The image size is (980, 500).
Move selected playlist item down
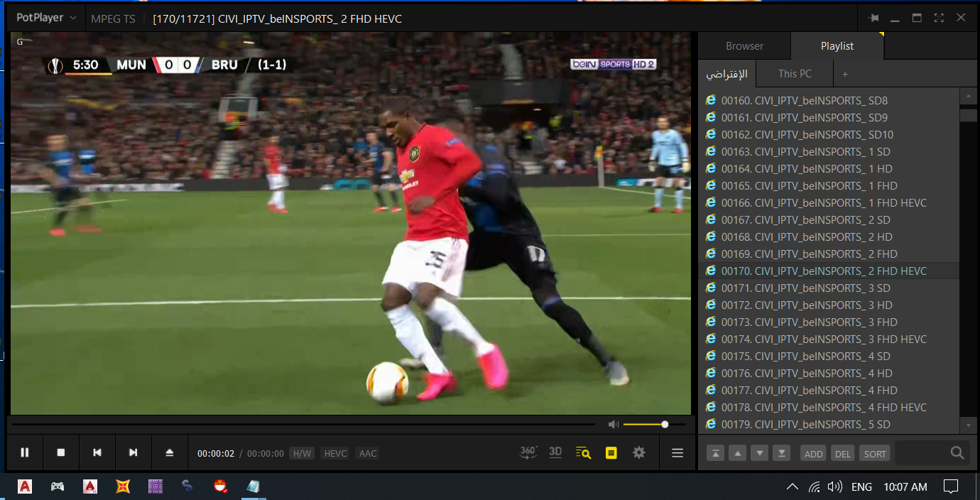[x=760, y=453]
